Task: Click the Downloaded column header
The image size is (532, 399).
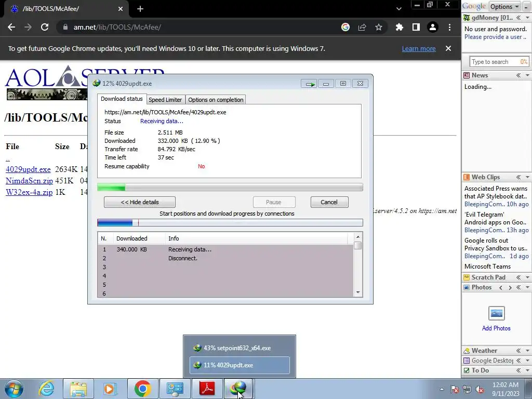Action: tap(139, 238)
